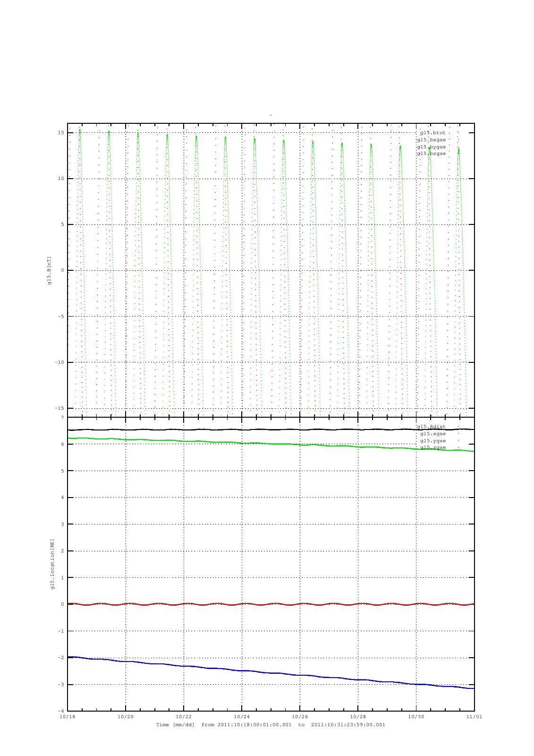Screen dimensions: 534x756
Task: Click the -5 tick on the B[nT] axis
Action: pos(61,317)
